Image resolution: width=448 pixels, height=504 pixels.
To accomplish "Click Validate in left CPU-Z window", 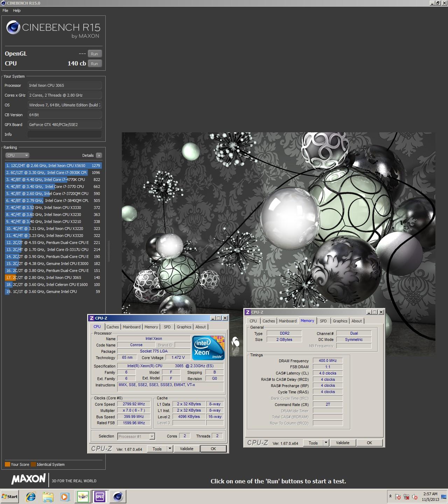I will pyautogui.click(x=187, y=449).
